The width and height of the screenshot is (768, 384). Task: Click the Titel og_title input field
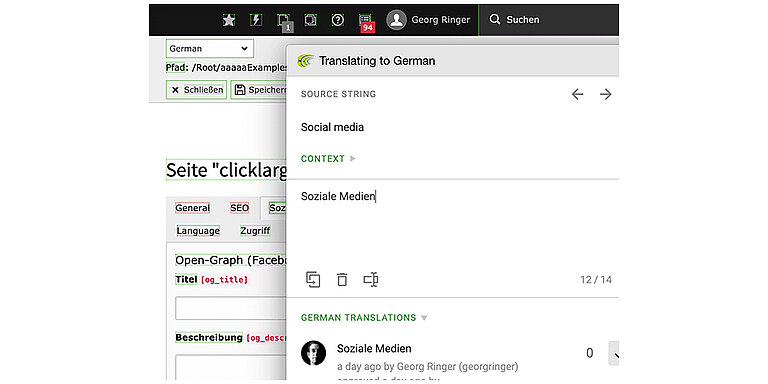click(x=231, y=308)
